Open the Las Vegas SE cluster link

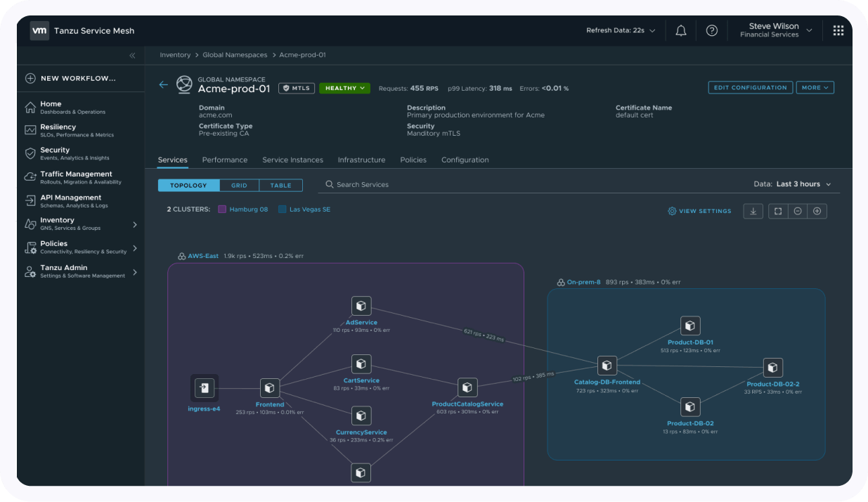310,210
